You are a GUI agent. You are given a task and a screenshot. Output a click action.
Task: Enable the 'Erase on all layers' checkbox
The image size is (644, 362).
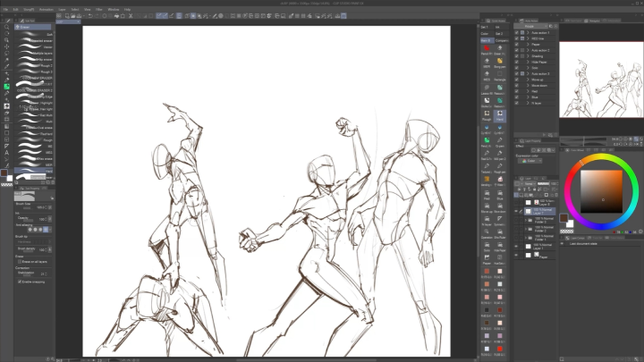[20, 260]
